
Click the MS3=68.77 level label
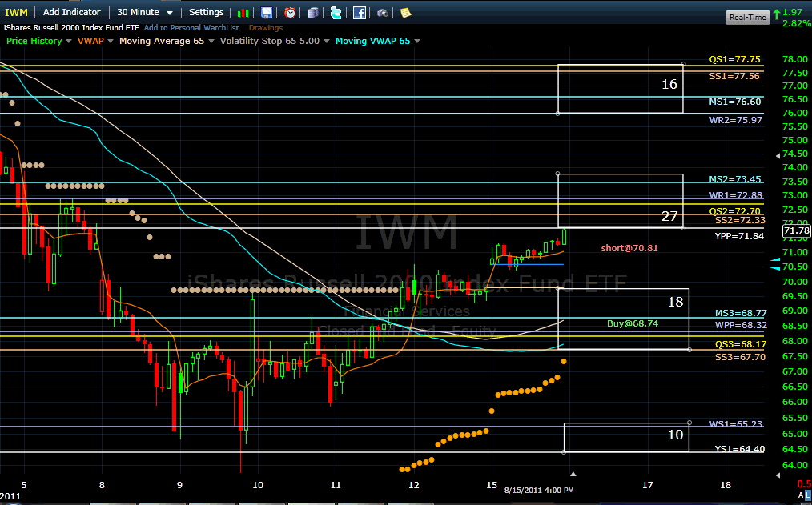point(741,313)
